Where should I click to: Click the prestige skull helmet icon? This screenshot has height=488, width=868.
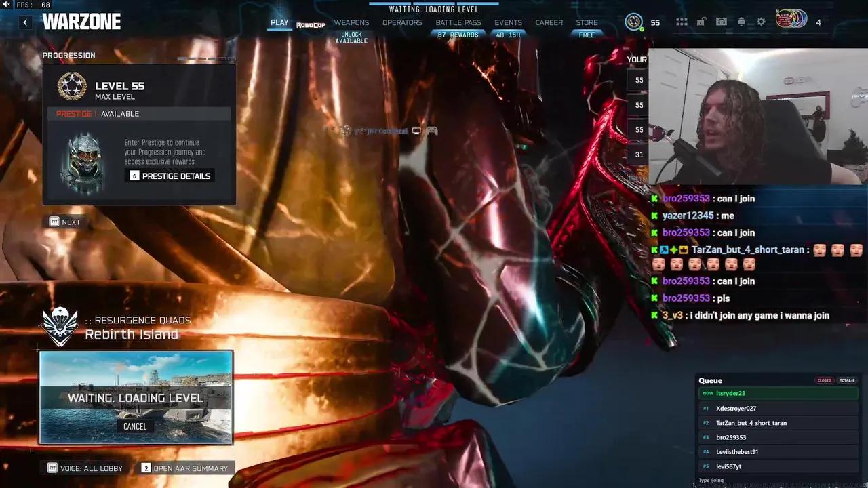pyautogui.click(x=85, y=163)
